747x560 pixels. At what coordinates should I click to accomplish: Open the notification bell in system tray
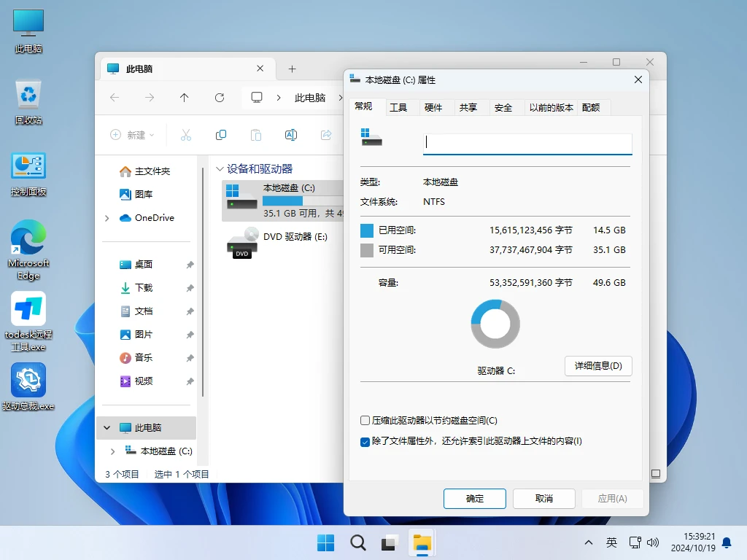tap(727, 542)
